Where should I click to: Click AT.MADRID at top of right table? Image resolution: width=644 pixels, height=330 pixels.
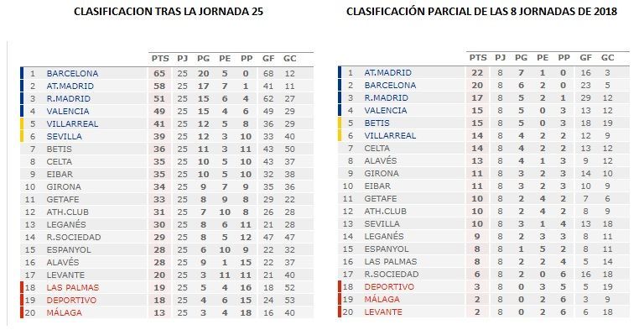(387, 73)
